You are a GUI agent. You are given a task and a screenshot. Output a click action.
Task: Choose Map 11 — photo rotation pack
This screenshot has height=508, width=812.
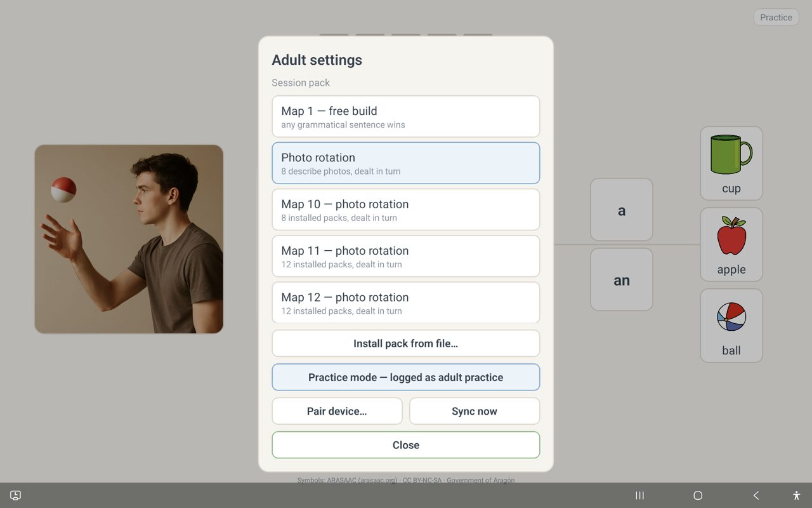click(x=406, y=256)
